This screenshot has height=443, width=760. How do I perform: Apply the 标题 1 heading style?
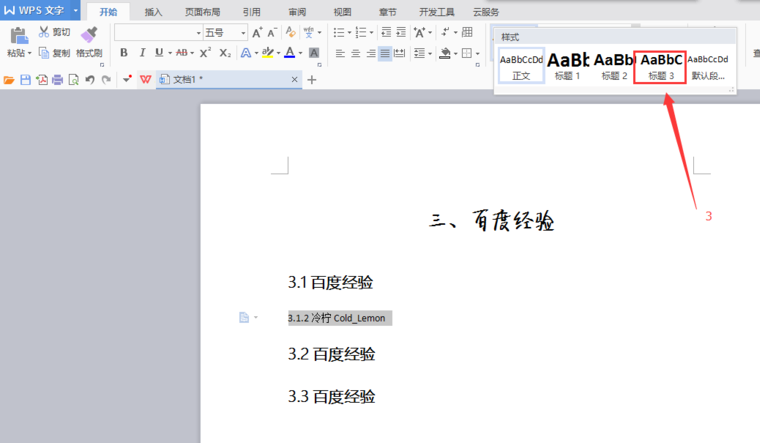click(568, 66)
